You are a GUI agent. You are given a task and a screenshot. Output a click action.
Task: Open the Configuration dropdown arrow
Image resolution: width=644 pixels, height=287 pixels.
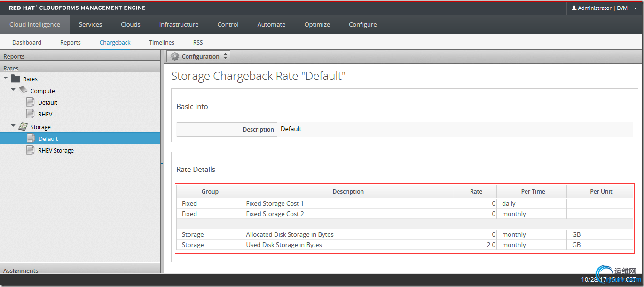coord(226,56)
